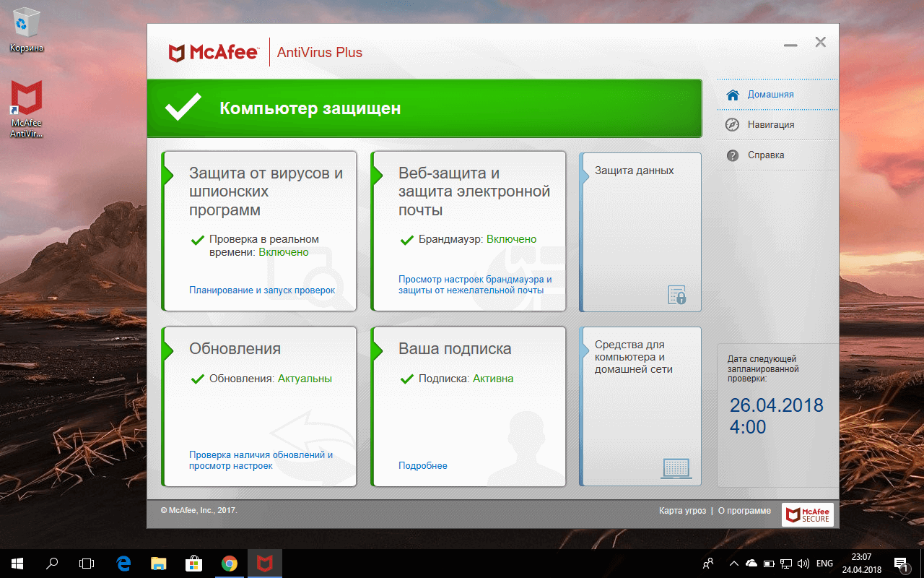Screen dimensions: 924x578
Task: Expand the Обновления card
Action: pyautogui.click(x=259, y=407)
